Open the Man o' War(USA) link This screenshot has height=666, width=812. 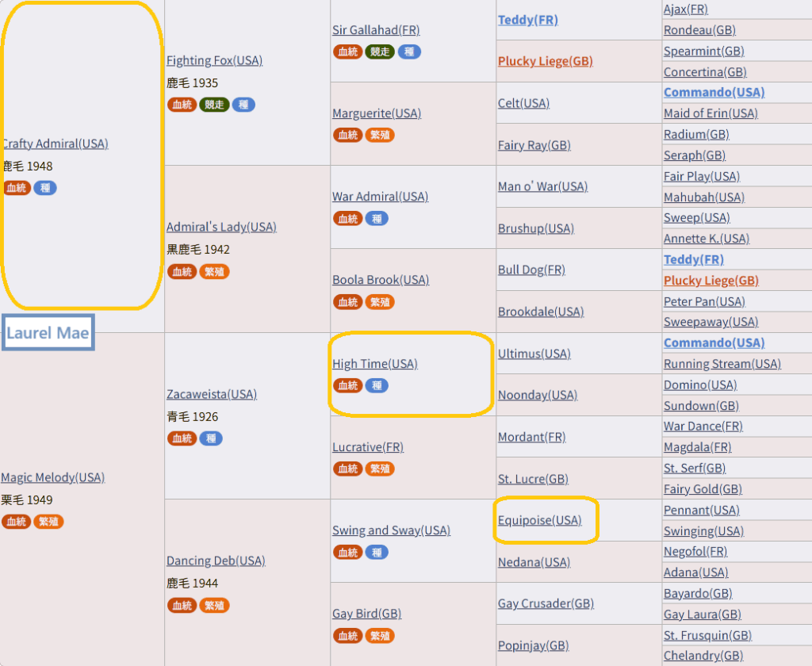542,186
